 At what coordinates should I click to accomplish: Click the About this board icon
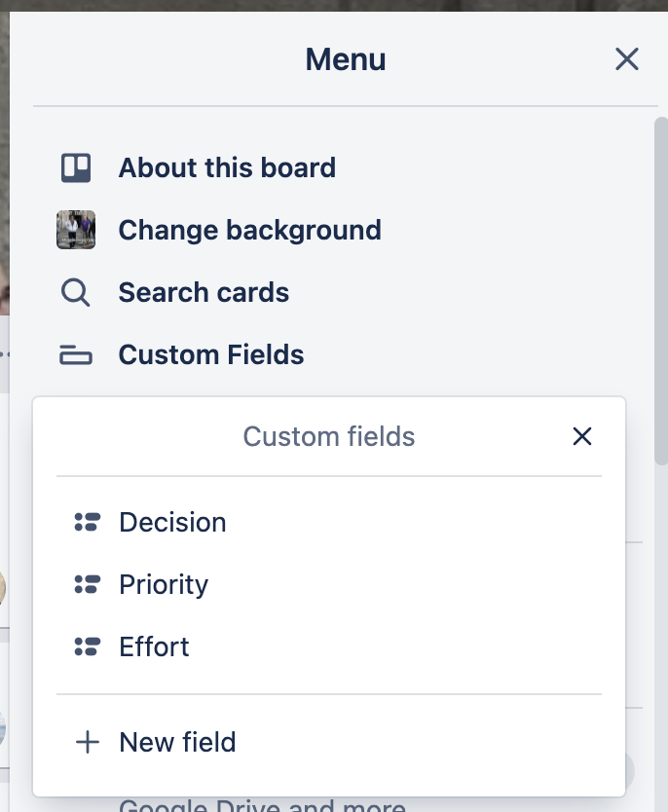75,166
